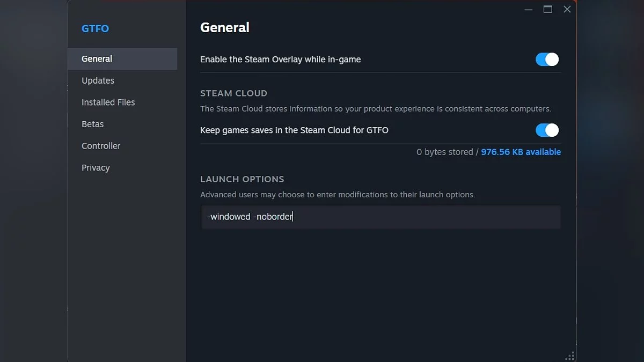
Task: Click the 976.56 KB available link
Action: 521,152
